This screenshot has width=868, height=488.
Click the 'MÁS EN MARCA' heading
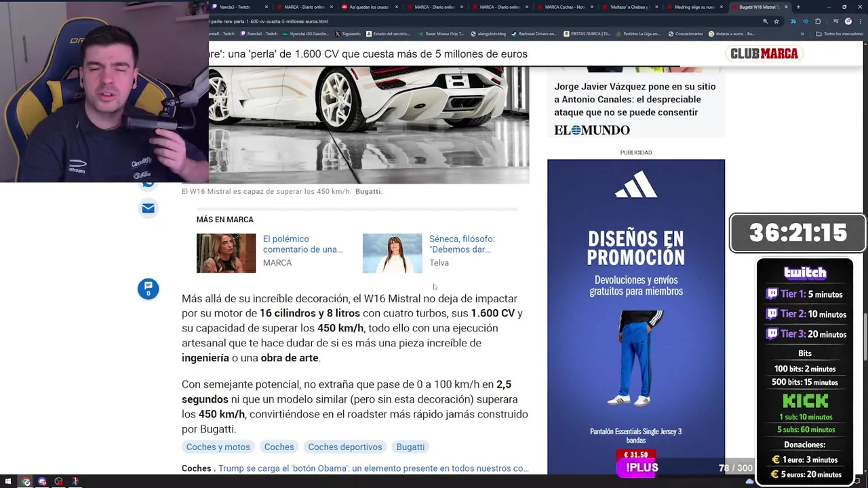[x=224, y=220]
